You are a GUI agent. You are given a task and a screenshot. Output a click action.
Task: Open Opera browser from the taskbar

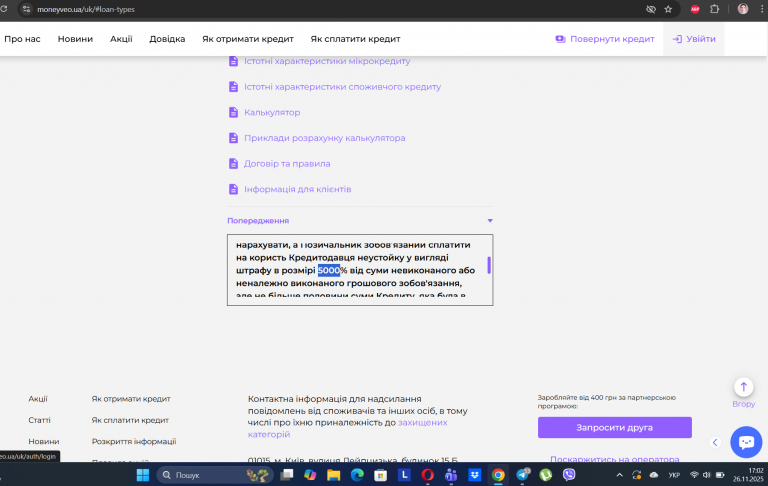coord(428,475)
